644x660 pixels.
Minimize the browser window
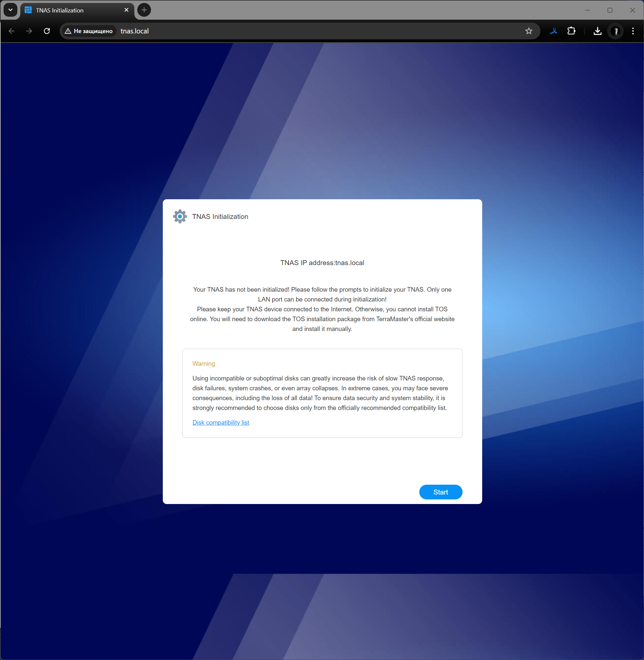[587, 10]
